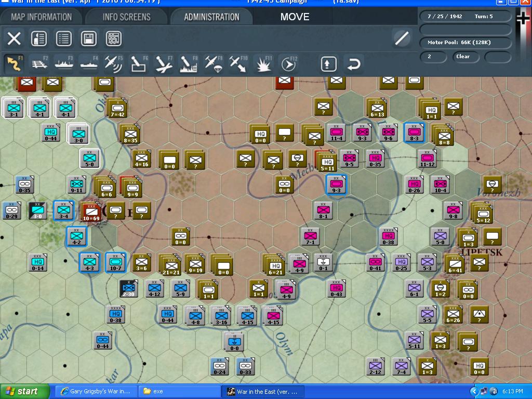Select the red Soviet 10=69 unit stack
This screenshot has height=399, width=532.
click(x=91, y=212)
